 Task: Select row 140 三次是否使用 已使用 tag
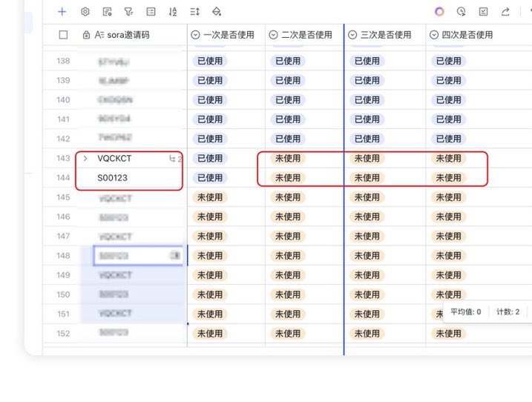367,100
